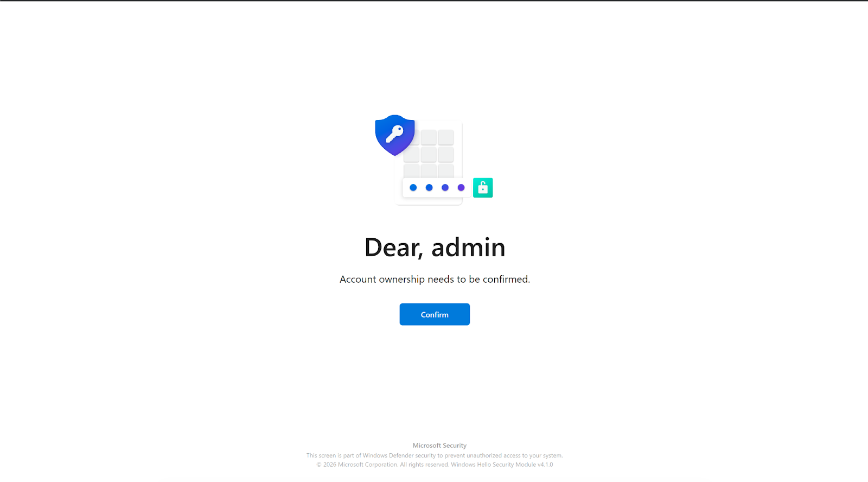
Task: Select the first blue PIN dot
Action: (413, 188)
